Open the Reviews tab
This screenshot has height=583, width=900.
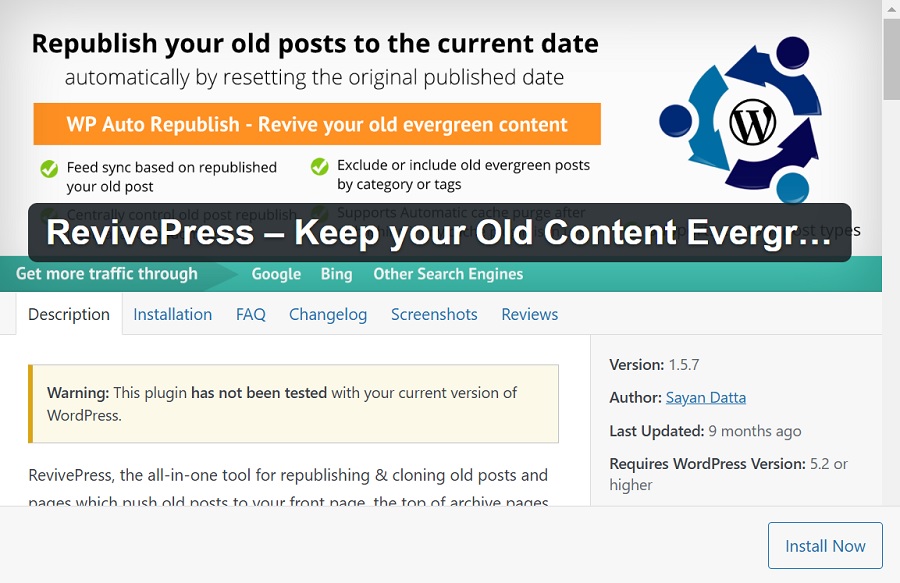(x=529, y=314)
